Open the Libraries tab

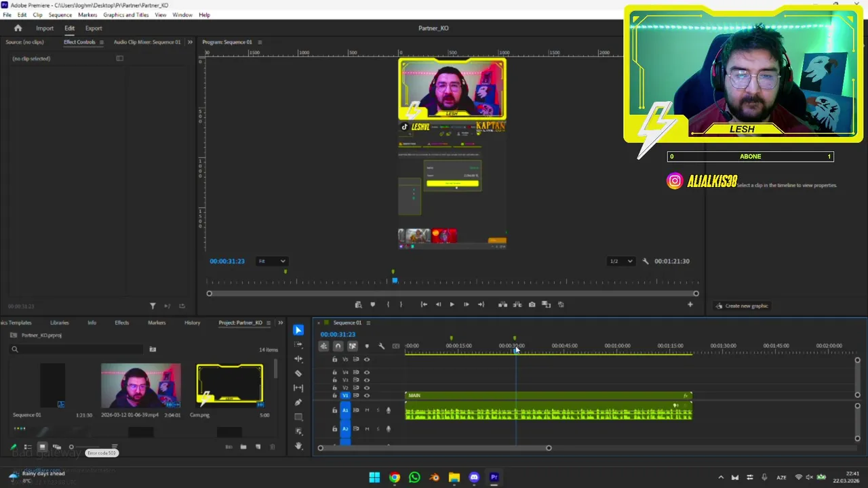[60, 323]
